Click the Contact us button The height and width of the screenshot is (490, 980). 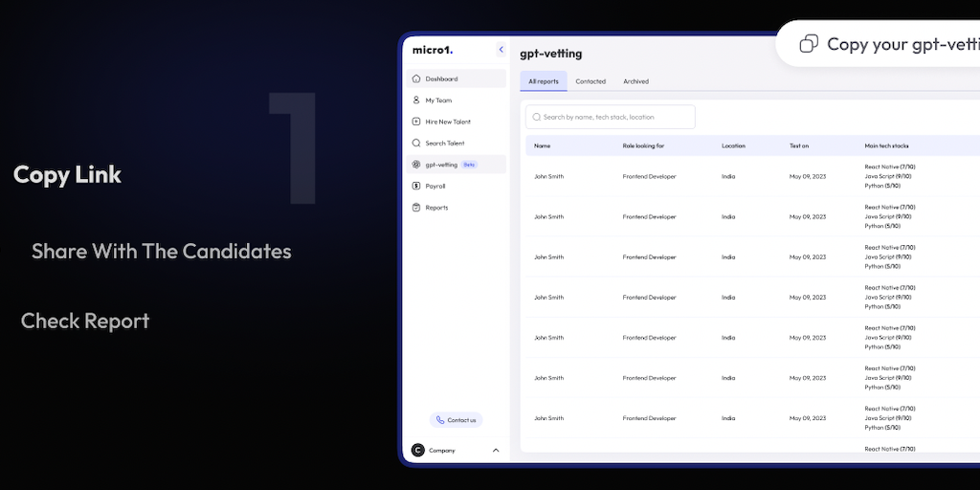[x=457, y=420]
